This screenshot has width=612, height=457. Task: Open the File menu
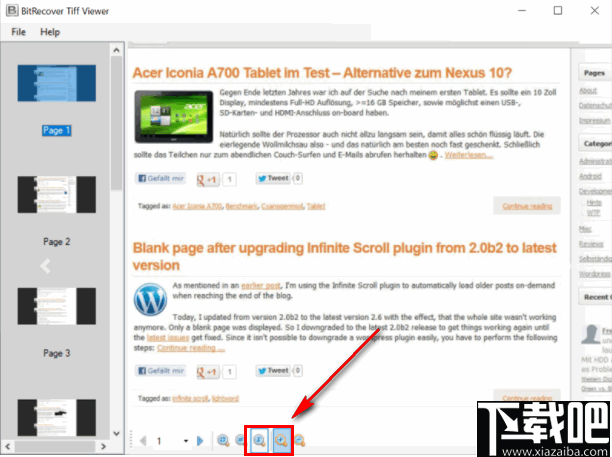[18, 32]
